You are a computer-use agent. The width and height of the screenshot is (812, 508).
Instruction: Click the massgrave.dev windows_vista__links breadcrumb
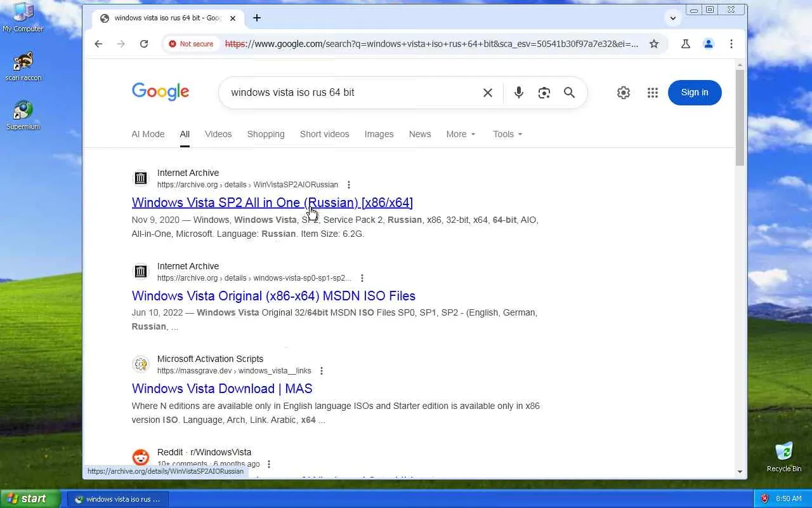point(234,371)
